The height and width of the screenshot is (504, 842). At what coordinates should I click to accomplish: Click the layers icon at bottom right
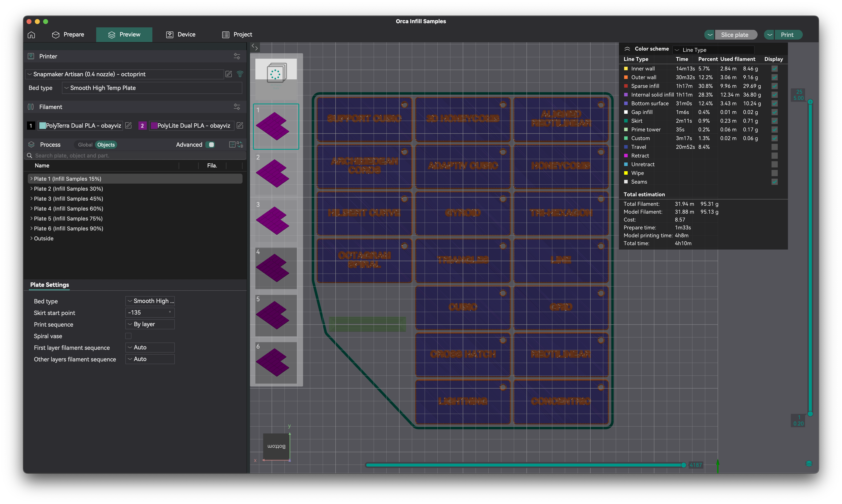pos(809,464)
